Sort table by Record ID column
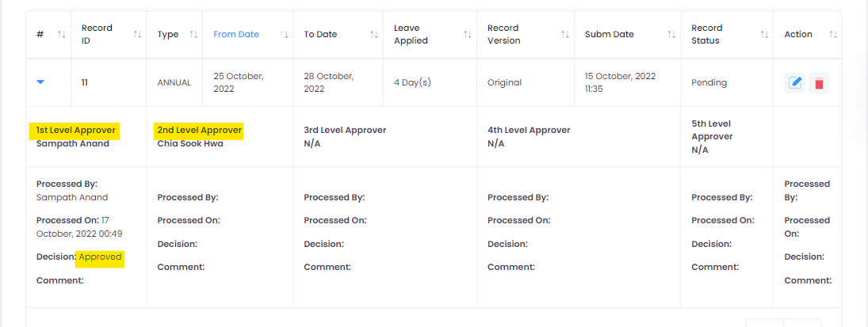This screenshot has width=868, height=327. [137, 34]
